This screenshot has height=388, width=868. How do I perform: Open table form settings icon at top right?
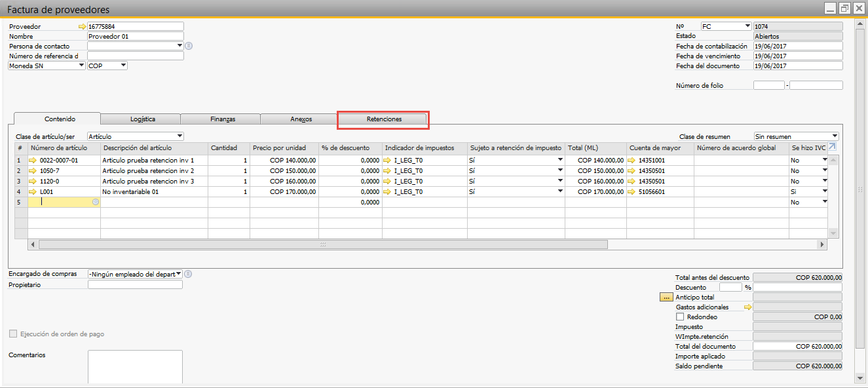click(832, 147)
